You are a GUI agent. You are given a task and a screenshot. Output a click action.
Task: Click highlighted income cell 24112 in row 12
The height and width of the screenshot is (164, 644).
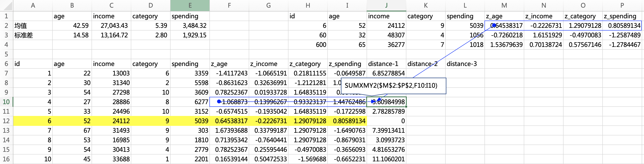(111, 121)
